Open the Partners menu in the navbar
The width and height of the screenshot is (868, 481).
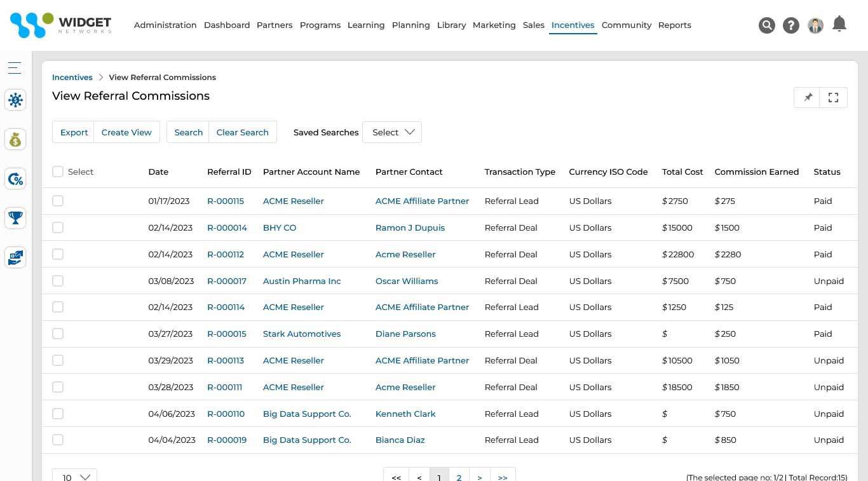[275, 25]
